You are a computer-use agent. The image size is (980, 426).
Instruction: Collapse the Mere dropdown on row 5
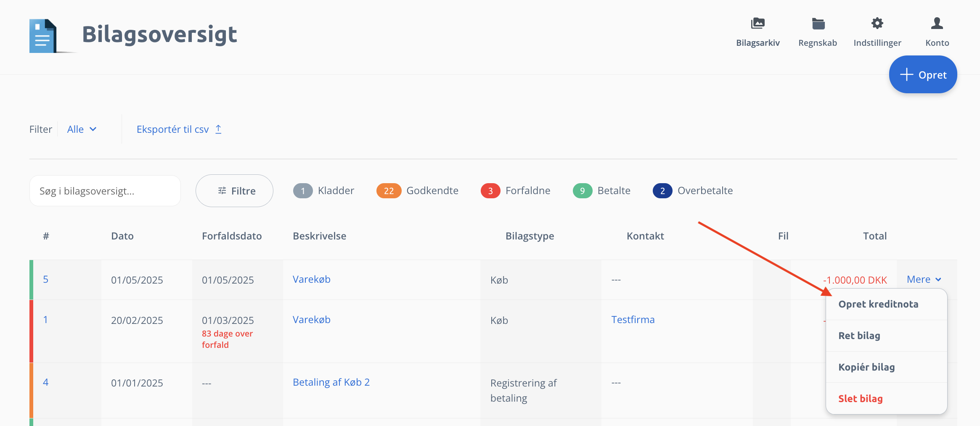[924, 280]
